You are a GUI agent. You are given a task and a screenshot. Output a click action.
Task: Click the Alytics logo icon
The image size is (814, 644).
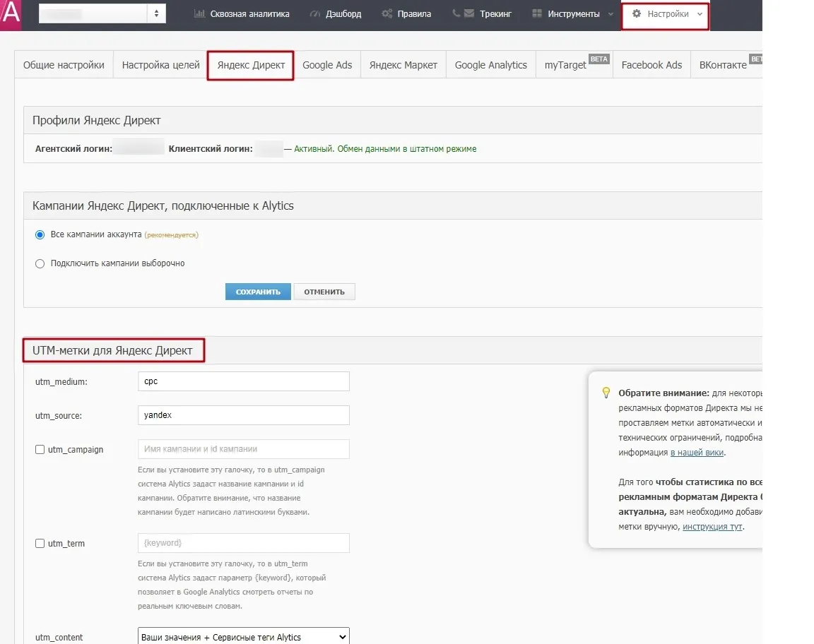point(11,15)
